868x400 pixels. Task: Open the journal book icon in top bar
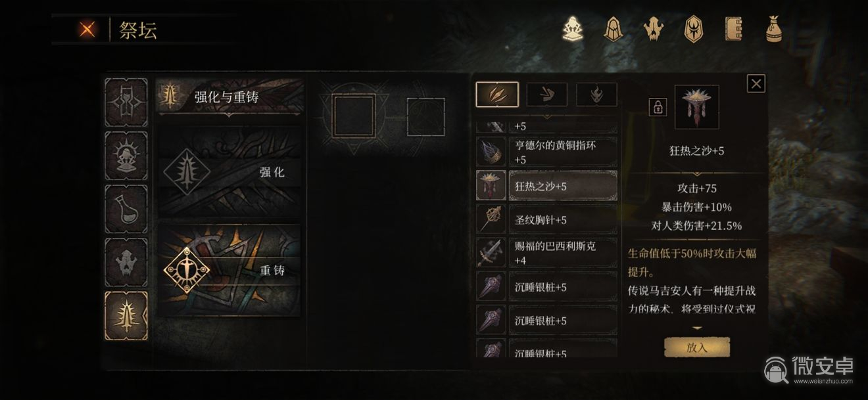tap(733, 30)
